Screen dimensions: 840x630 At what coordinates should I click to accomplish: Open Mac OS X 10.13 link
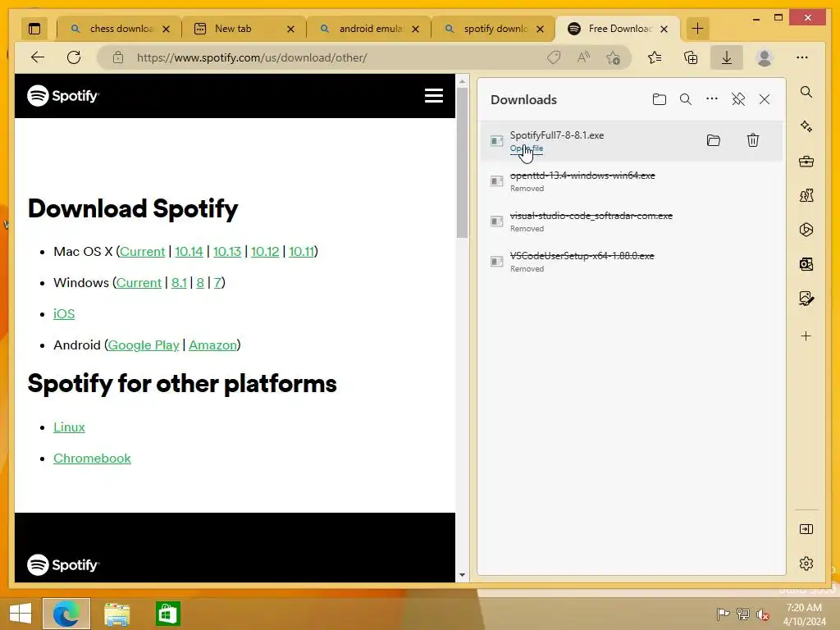(x=227, y=251)
